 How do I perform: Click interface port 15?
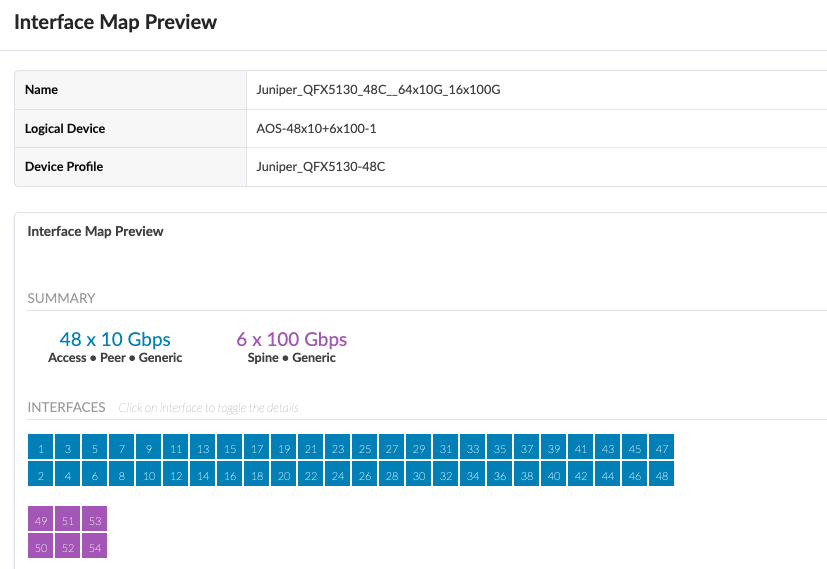click(x=230, y=447)
